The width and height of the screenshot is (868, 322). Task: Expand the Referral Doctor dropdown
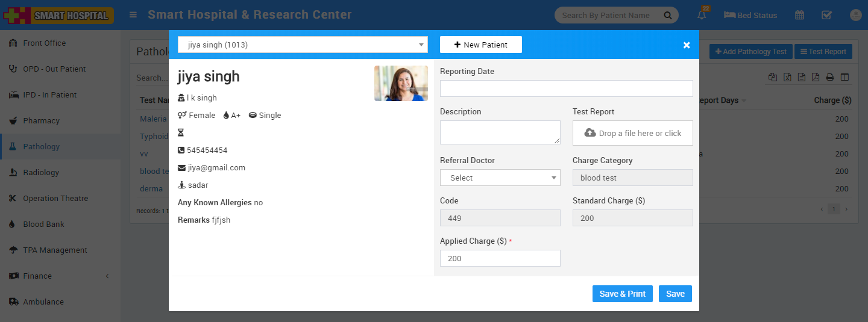500,178
